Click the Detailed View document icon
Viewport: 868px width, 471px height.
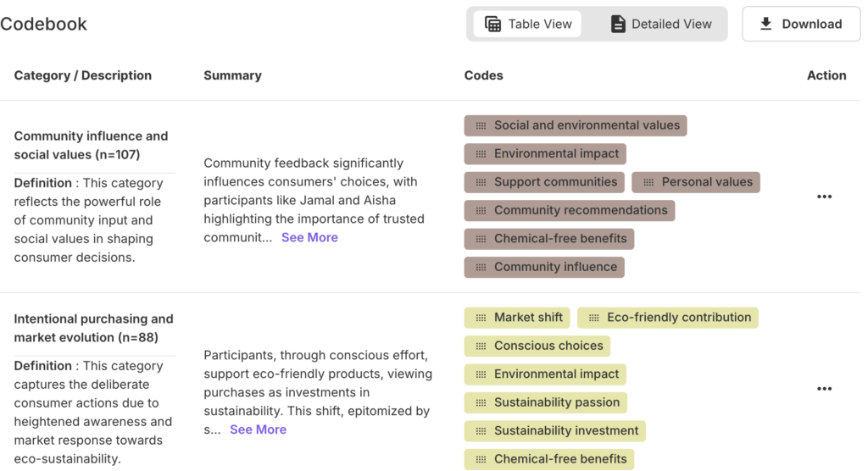click(x=619, y=24)
